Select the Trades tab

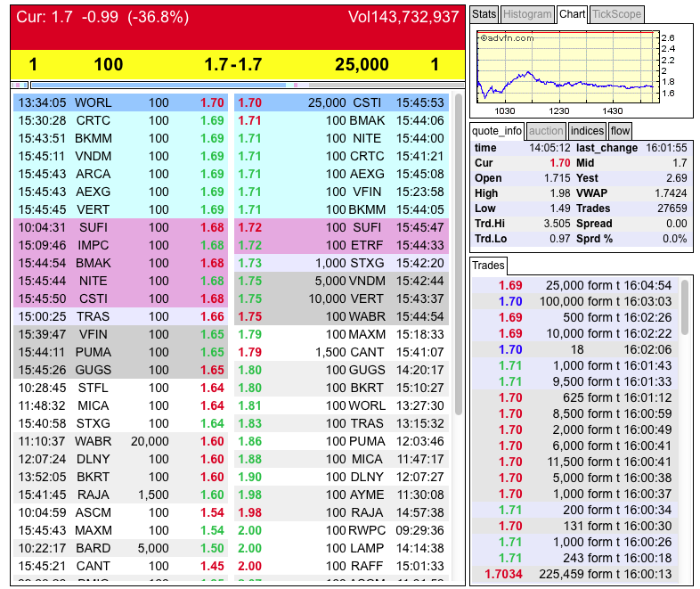pyautogui.click(x=488, y=266)
